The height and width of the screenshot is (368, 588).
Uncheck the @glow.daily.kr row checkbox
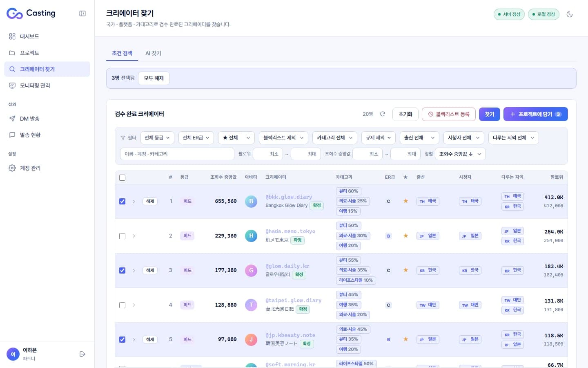click(x=122, y=270)
